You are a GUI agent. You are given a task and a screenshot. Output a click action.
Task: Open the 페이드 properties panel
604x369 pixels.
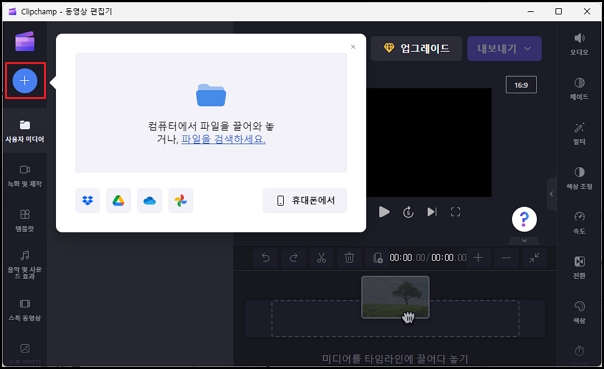point(579,89)
